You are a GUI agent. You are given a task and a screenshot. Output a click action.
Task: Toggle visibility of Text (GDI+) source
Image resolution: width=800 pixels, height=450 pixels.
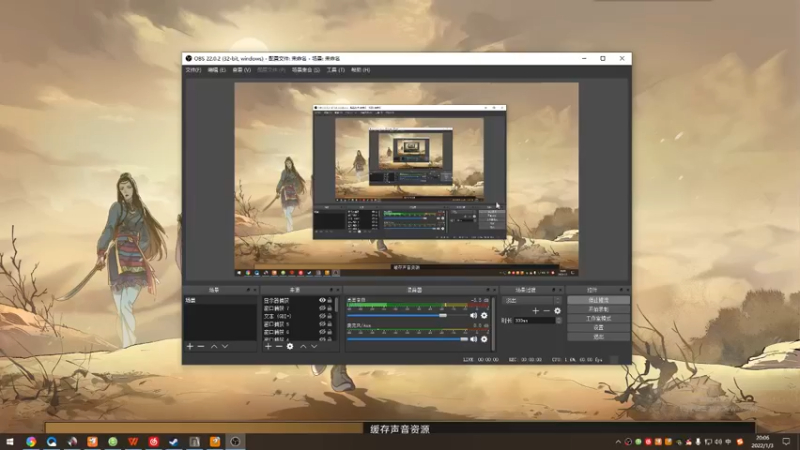point(322,316)
